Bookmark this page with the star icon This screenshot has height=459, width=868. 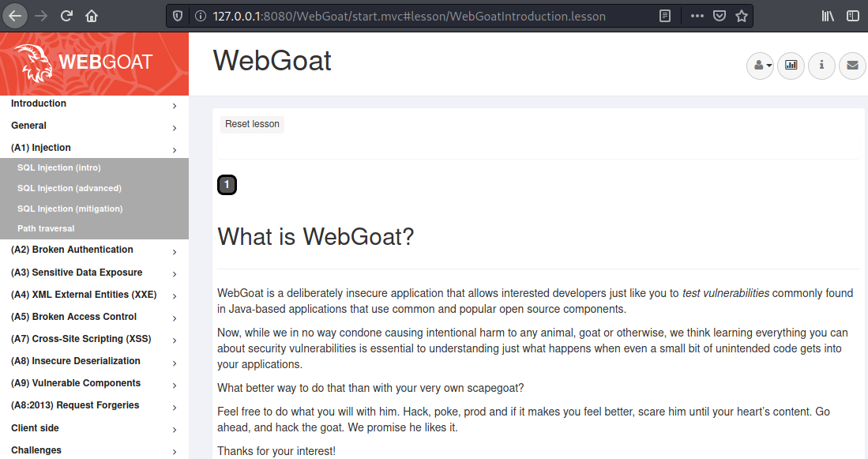[742, 16]
